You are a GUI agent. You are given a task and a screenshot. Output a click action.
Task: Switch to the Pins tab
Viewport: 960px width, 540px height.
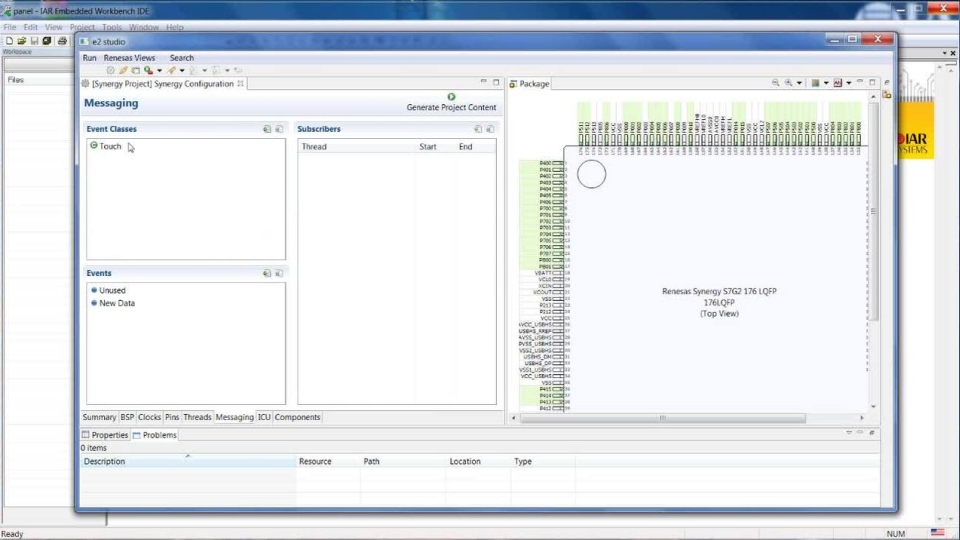click(x=172, y=417)
